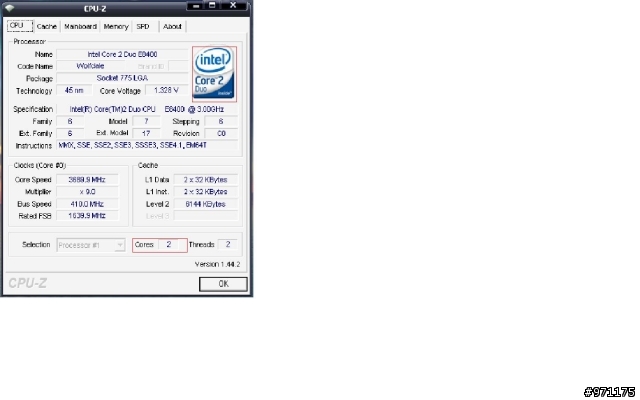The width and height of the screenshot is (640, 400).
Task: Click the Core Voltage value '1.328 V'
Action: (167, 90)
